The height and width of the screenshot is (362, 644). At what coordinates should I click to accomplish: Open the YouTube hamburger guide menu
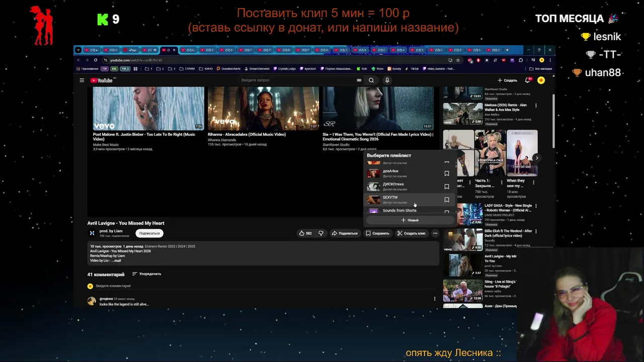(x=82, y=80)
